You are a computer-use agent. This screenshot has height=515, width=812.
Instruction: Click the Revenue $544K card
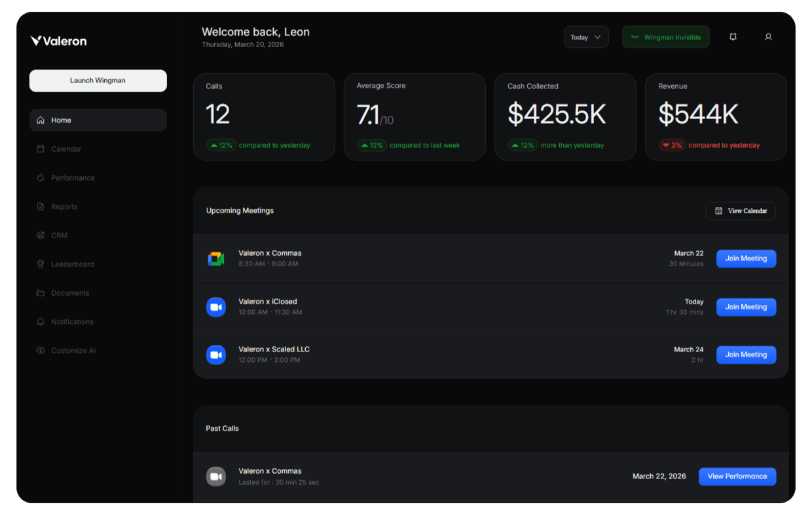point(716,116)
